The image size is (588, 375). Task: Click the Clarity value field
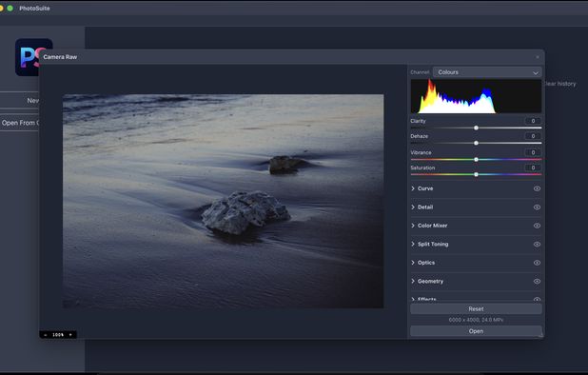tap(533, 121)
